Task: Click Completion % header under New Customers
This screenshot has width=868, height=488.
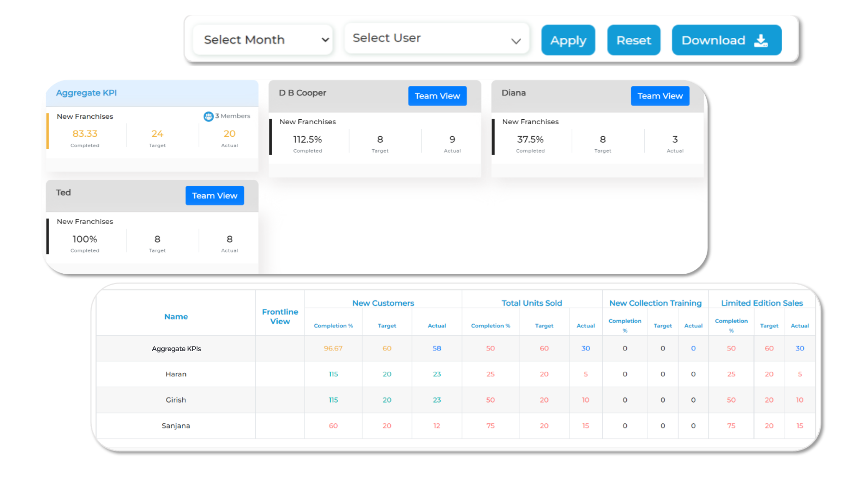Action: [x=333, y=326]
